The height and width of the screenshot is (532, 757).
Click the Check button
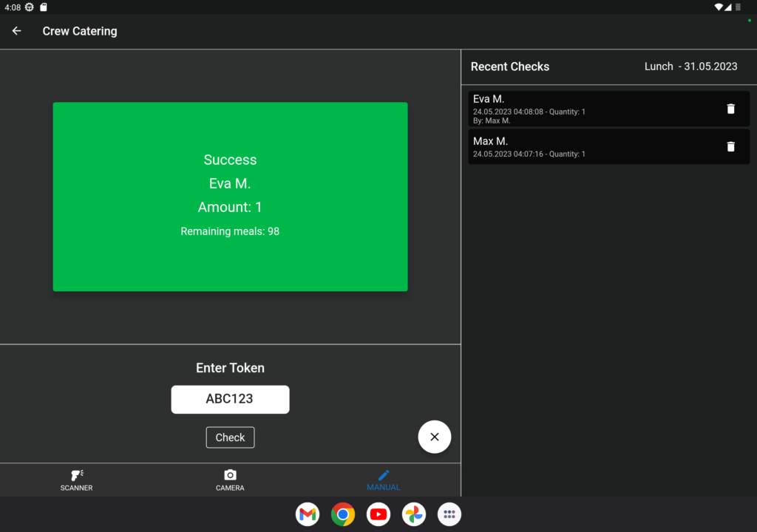231,437
